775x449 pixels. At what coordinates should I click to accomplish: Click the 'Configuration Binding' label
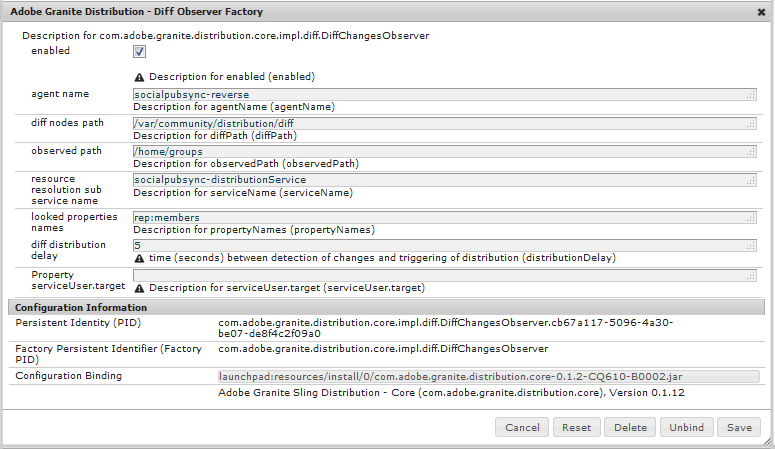coord(68,376)
